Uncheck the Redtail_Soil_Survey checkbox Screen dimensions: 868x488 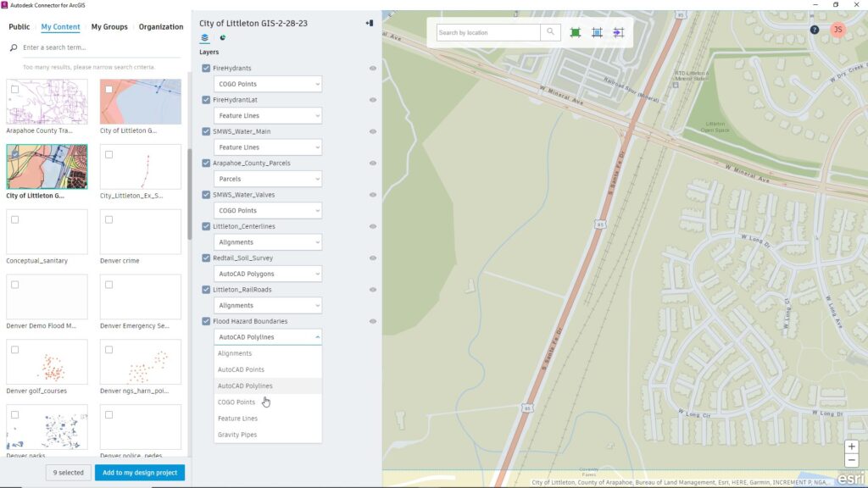206,258
